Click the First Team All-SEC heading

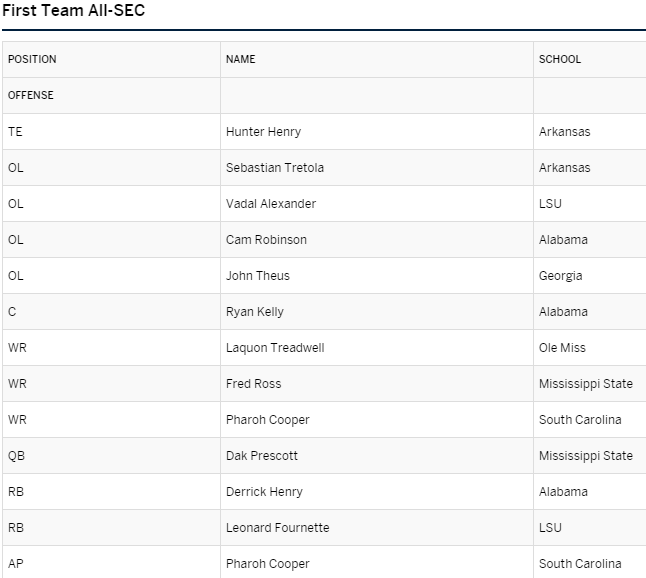pyautogui.click(x=73, y=10)
